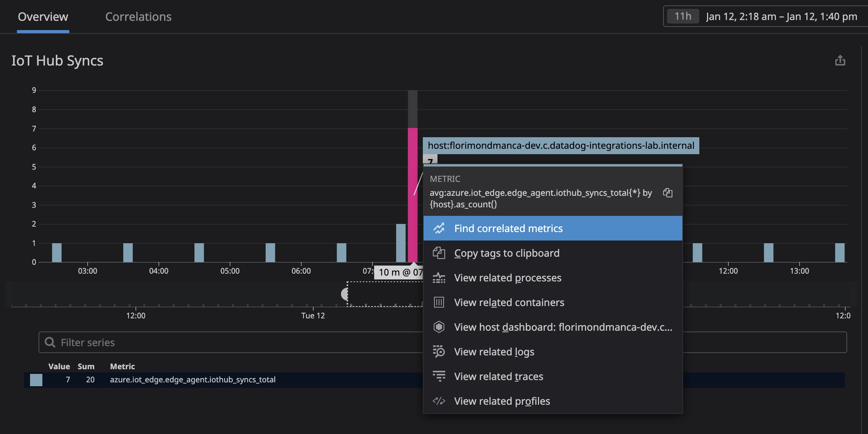
Task: Open the 11h time range selector
Action: 682,16
